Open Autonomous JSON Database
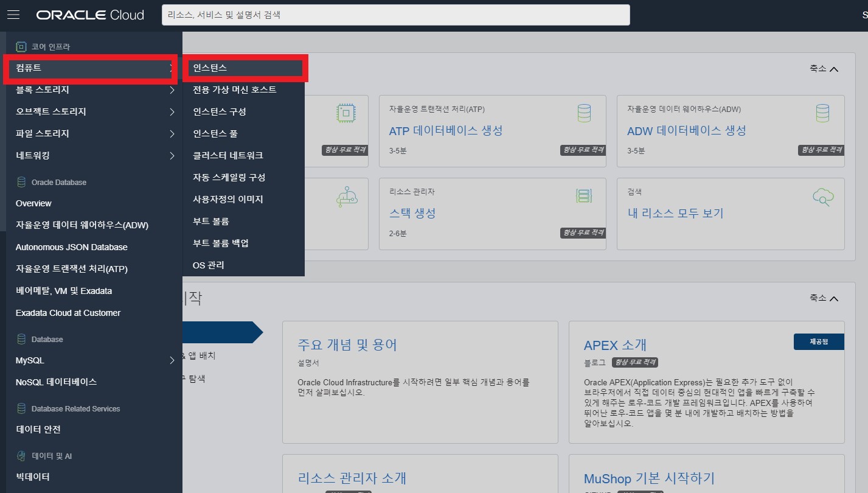This screenshot has height=493, width=868. 72,247
